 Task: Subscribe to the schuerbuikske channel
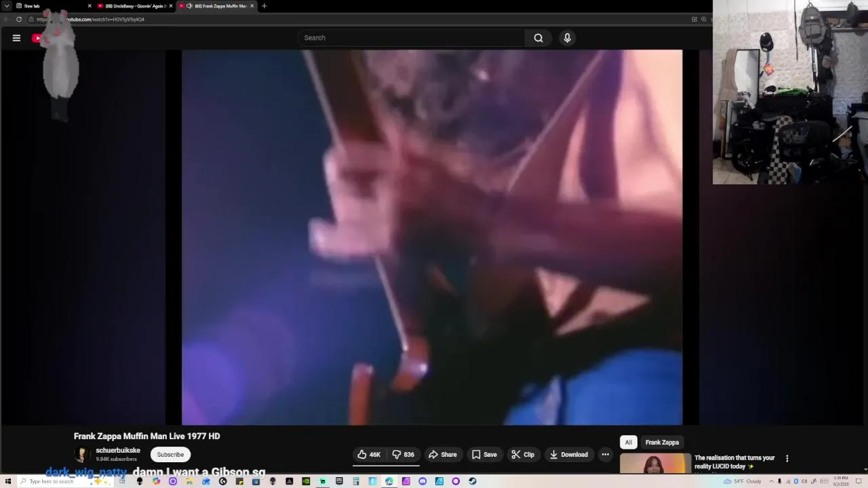pyautogui.click(x=170, y=455)
